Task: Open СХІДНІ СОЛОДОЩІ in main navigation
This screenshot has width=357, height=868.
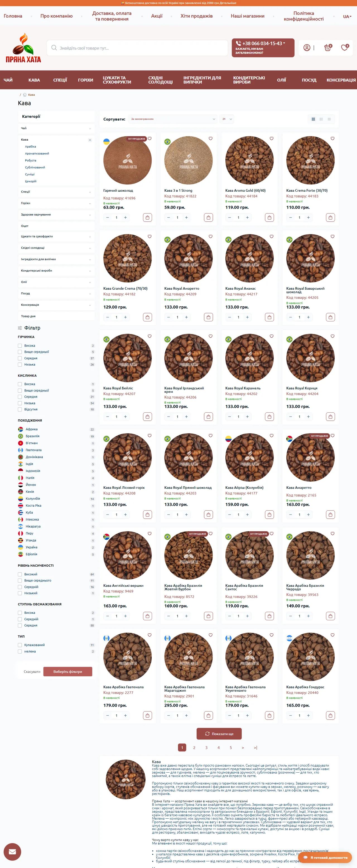Action: [x=160, y=80]
